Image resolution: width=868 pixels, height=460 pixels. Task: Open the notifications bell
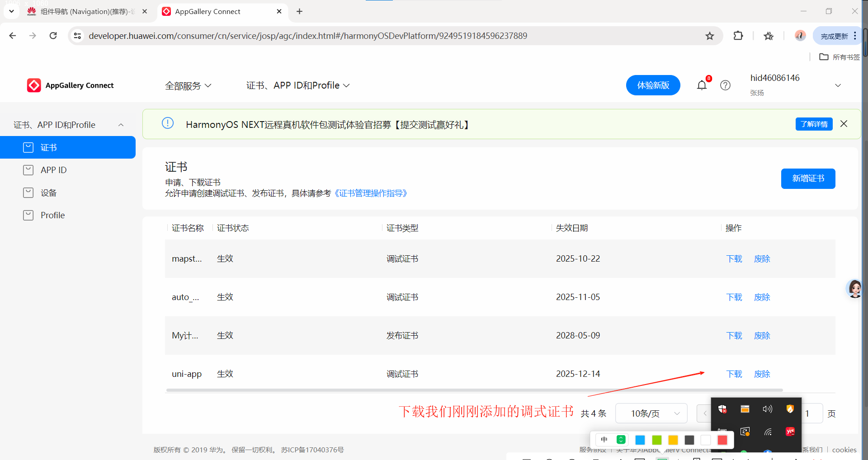click(x=702, y=85)
